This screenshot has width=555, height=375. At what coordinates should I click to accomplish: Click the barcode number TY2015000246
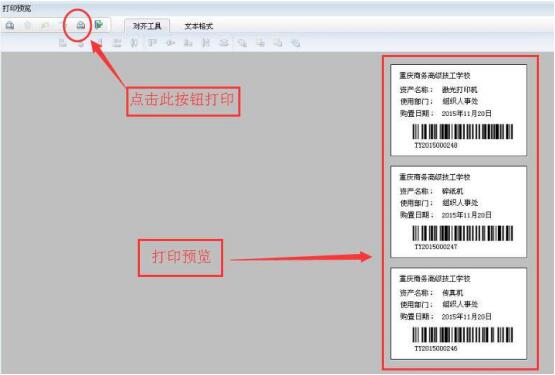click(436, 348)
